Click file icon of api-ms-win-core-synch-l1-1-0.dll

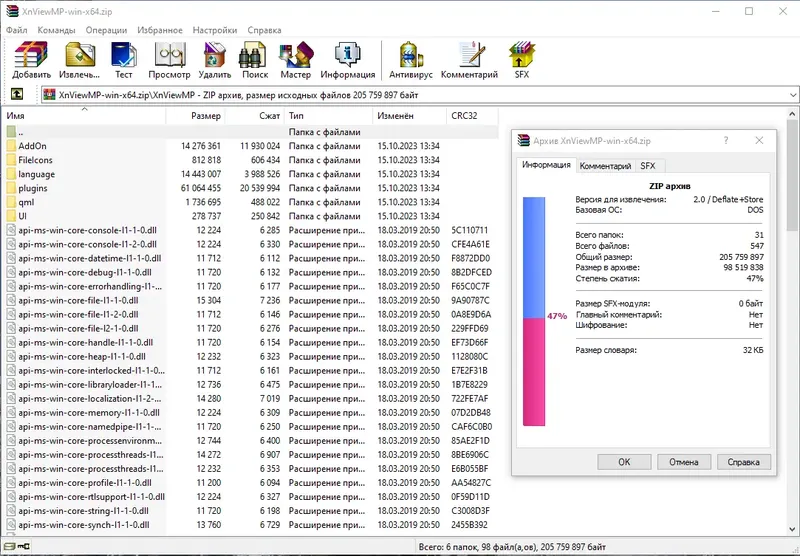pos(11,524)
